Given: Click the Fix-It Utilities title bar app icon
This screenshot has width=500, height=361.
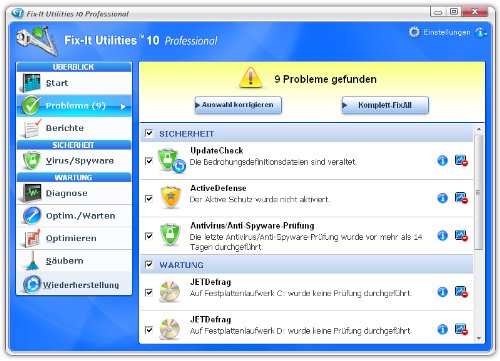Looking at the screenshot, I should tap(17, 13).
